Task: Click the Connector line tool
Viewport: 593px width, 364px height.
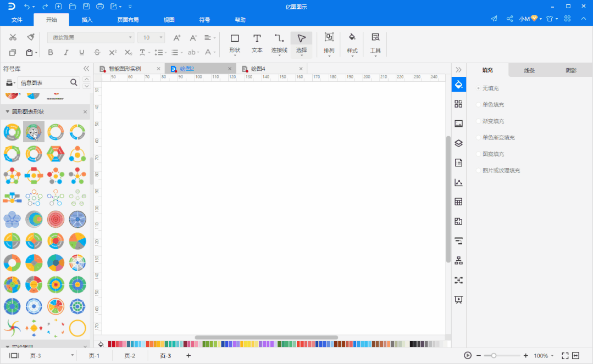Action: point(279,42)
